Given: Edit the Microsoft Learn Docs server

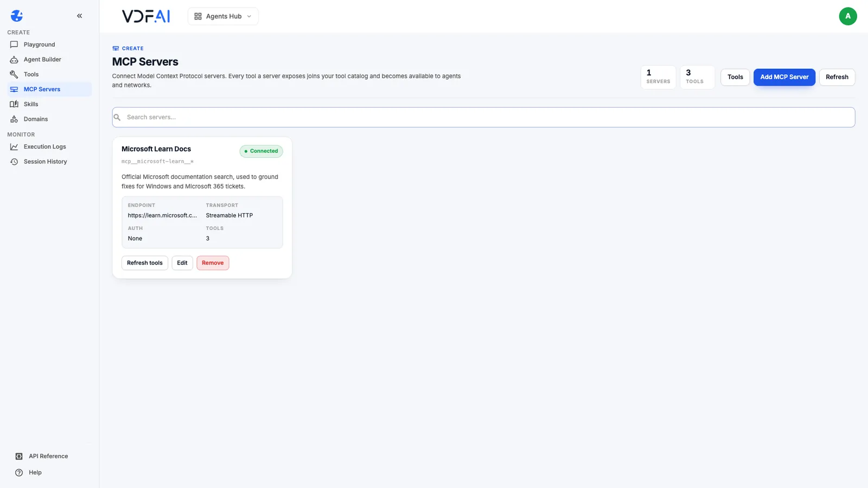Looking at the screenshot, I should [182, 263].
